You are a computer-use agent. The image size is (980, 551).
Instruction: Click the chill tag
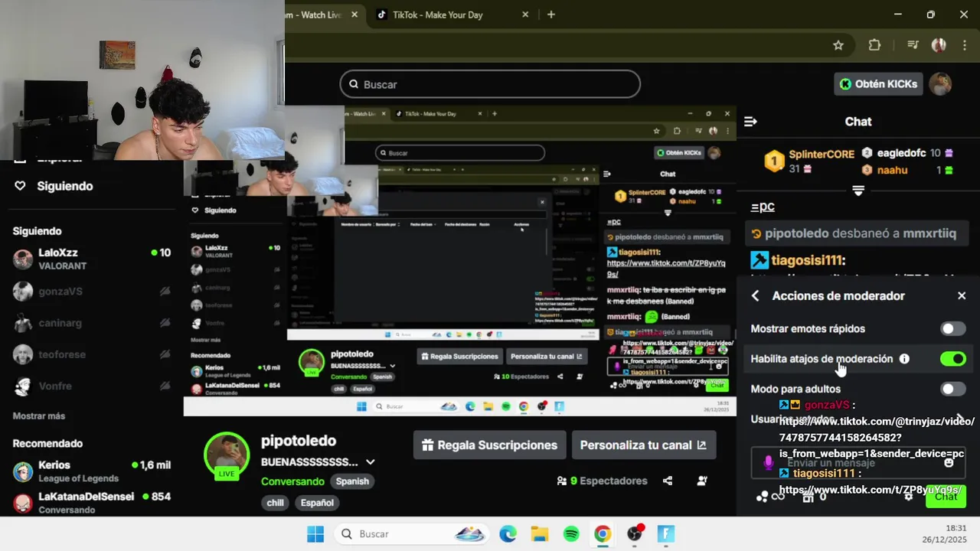tap(275, 503)
